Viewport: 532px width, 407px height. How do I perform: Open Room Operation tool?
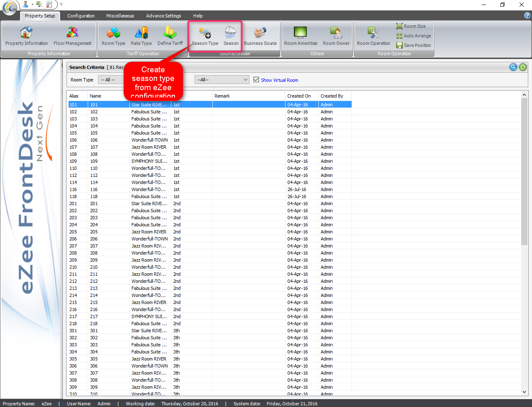click(x=374, y=36)
